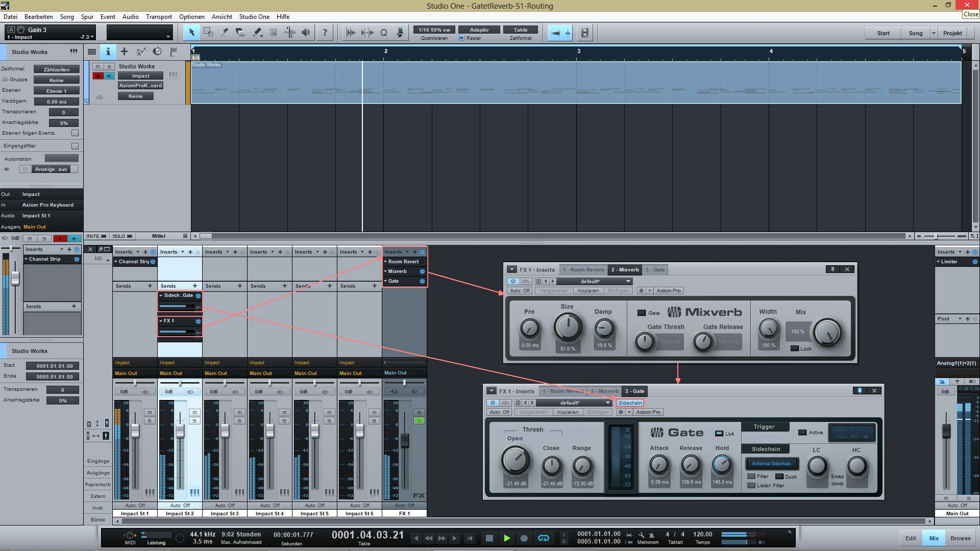Screen dimensions: 980x551
Task: Open the track list icon
Action: point(91,52)
